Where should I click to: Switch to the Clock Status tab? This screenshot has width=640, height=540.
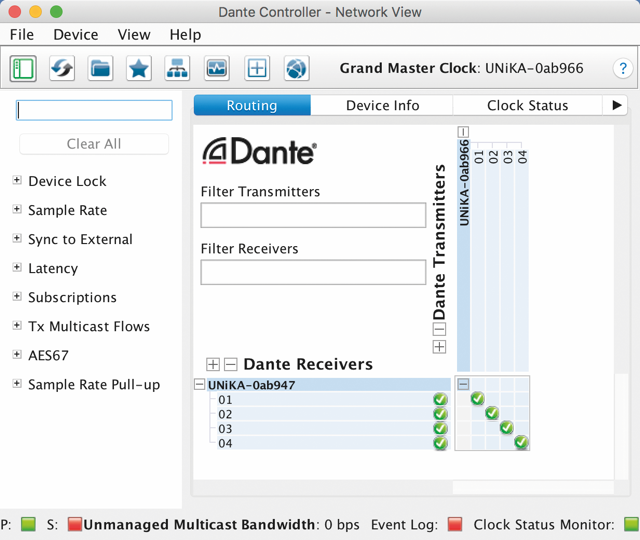[x=527, y=105]
